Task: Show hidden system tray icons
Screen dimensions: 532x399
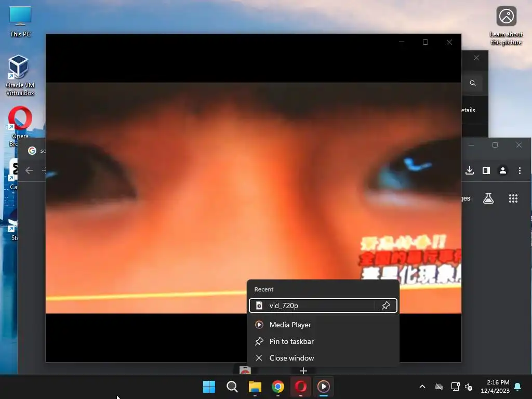Action: [x=422, y=387]
